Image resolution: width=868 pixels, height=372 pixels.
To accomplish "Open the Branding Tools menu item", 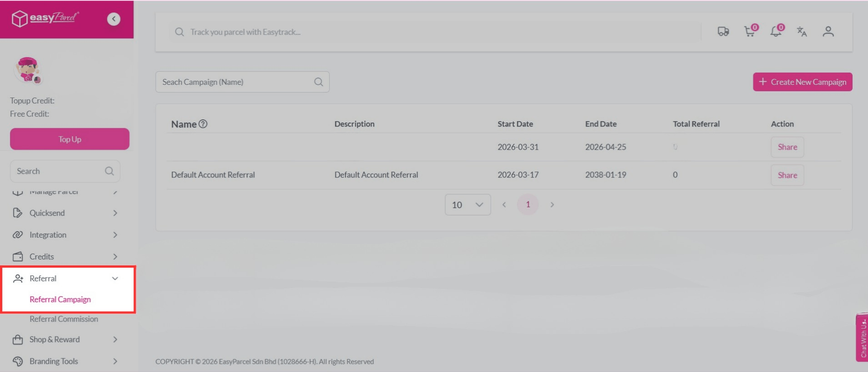I will pos(66,361).
